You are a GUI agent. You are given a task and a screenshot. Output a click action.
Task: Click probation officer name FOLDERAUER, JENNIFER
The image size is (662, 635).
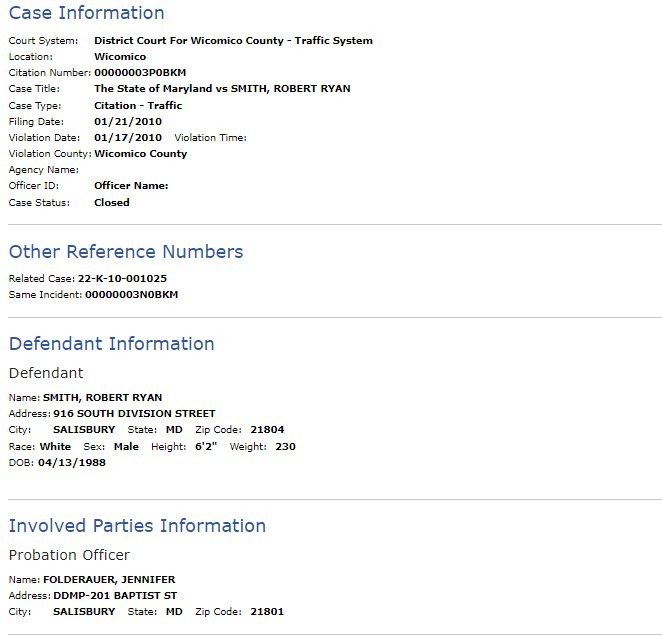[x=109, y=580]
